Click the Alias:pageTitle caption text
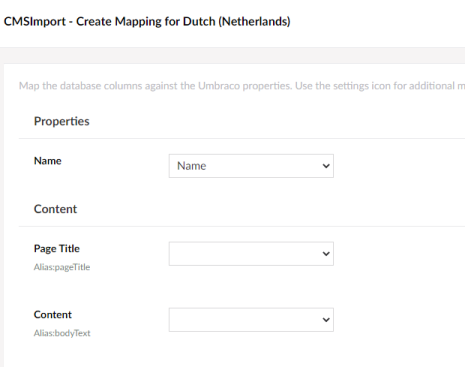465x367 pixels. pyautogui.click(x=62, y=267)
